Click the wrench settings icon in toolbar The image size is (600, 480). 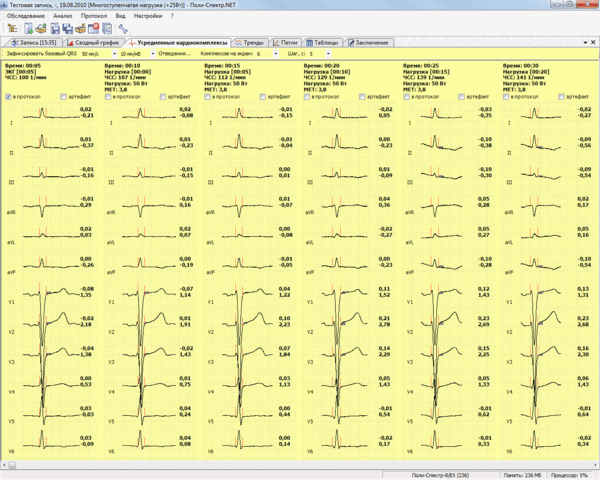123,28
